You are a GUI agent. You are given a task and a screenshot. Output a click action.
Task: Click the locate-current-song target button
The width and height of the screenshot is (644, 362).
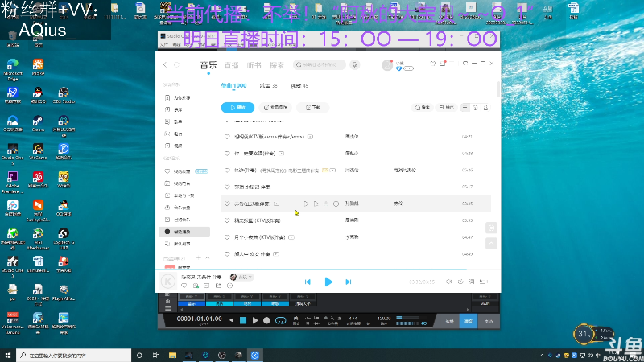pyautogui.click(x=491, y=228)
